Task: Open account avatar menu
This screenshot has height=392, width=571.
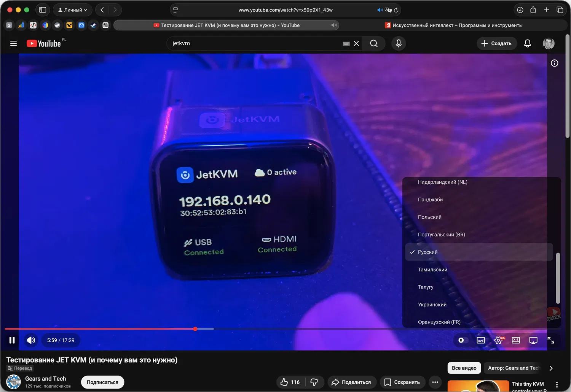Action: point(549,43)
